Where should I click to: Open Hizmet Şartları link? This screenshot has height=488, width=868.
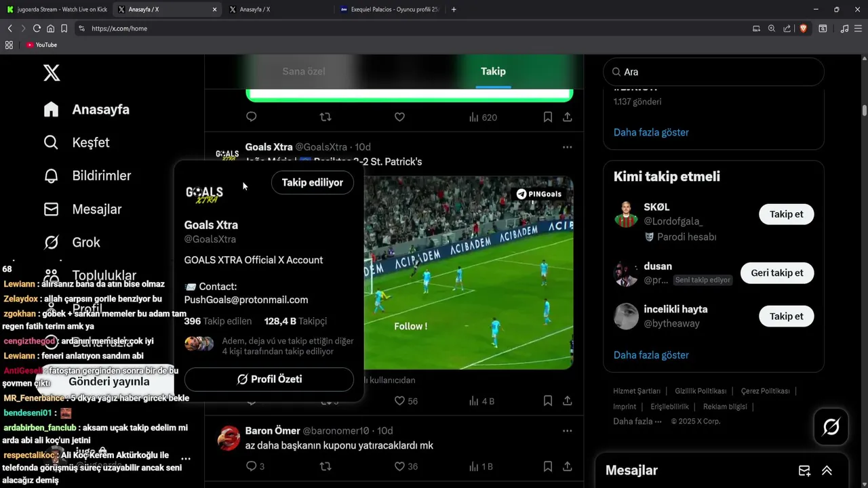click(637, 391)
